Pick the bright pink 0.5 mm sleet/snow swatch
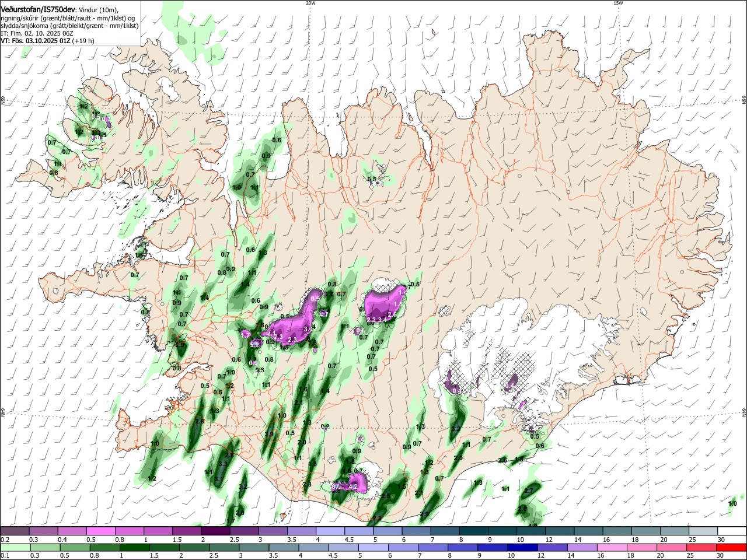Image resolution: width=747 pixels, height=560 pixels. tap(100, 531)
